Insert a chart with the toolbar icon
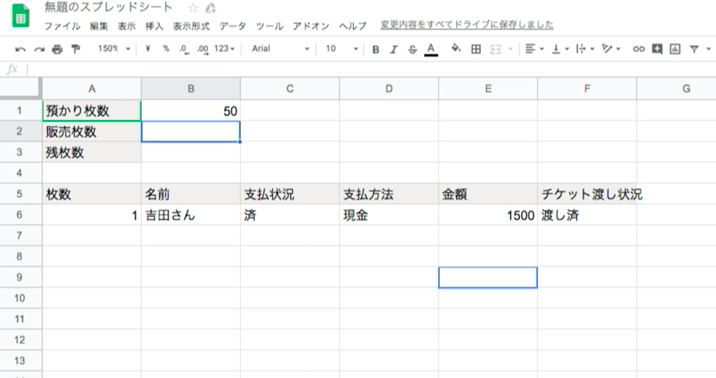Viewport: 716px width, 378px height. tap(675, 49)
